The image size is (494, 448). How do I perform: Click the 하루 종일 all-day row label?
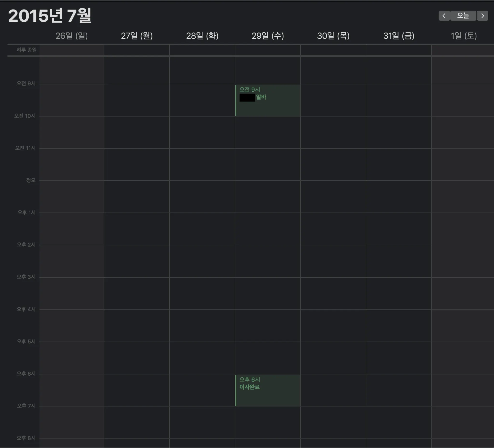pyautogui.click(x=27, y=50)
